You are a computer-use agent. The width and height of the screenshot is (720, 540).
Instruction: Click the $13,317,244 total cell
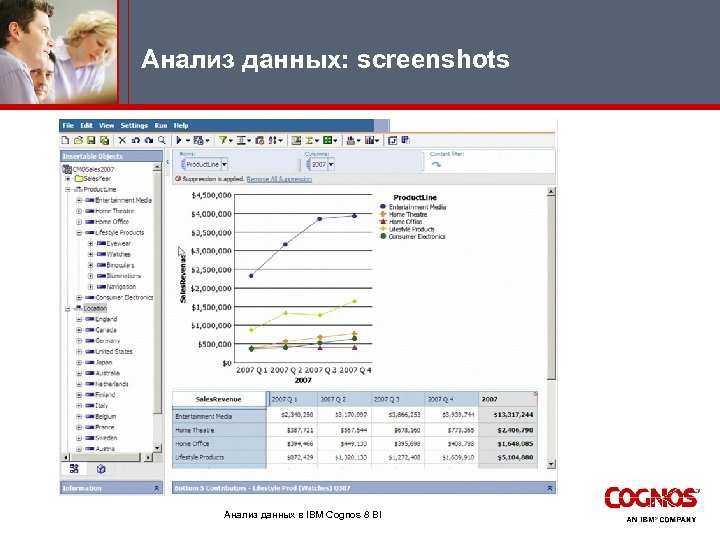tap(508, 415)
